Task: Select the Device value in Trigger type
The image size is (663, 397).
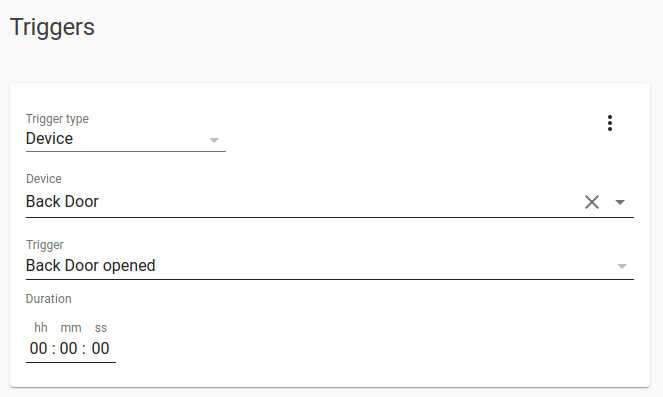Action: click(x=49, y=139)
